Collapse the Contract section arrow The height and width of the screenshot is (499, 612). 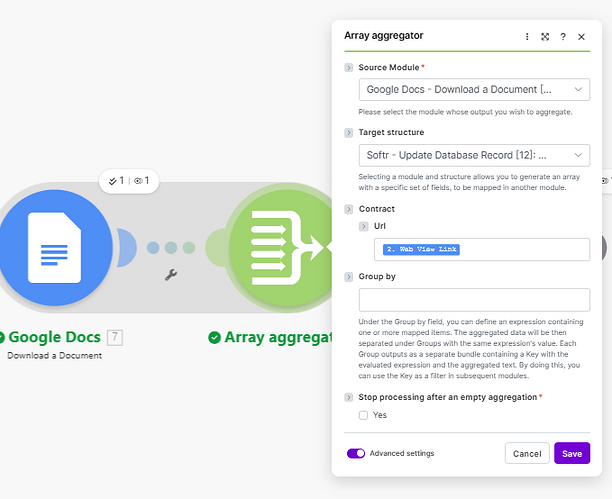point(349,209)
